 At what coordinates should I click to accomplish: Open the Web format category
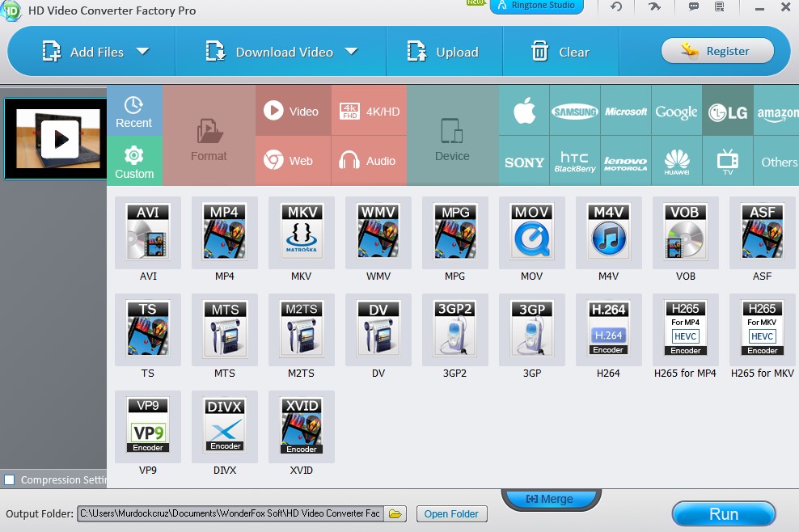click(293, 161)
